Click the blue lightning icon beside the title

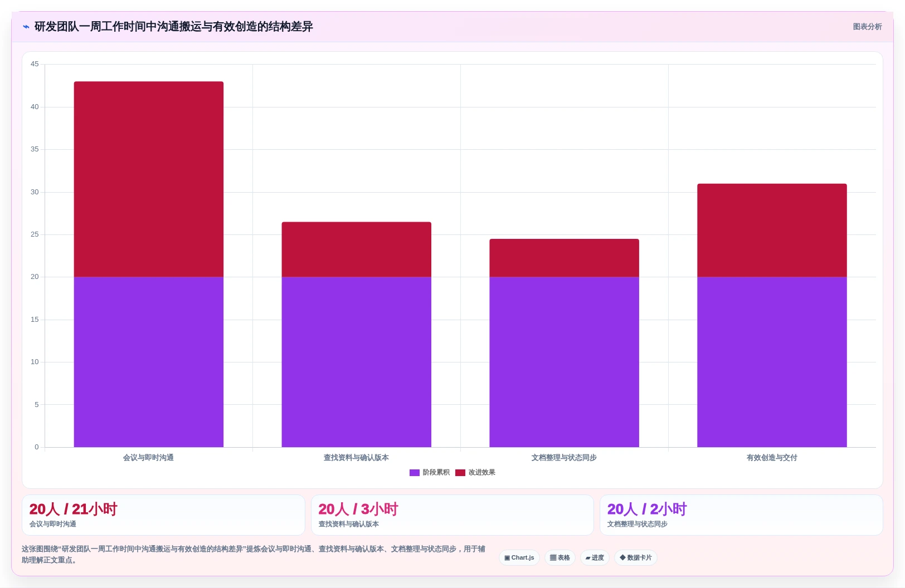26,27
